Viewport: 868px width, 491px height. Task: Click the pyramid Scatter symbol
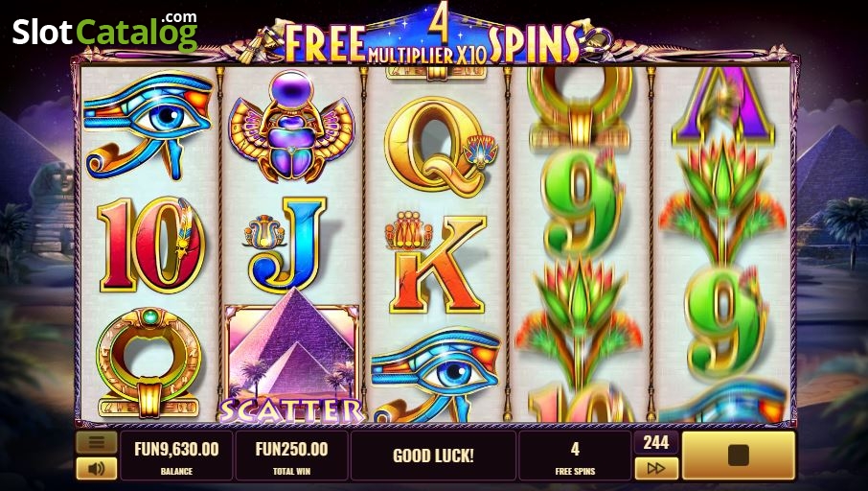point(291,359)
